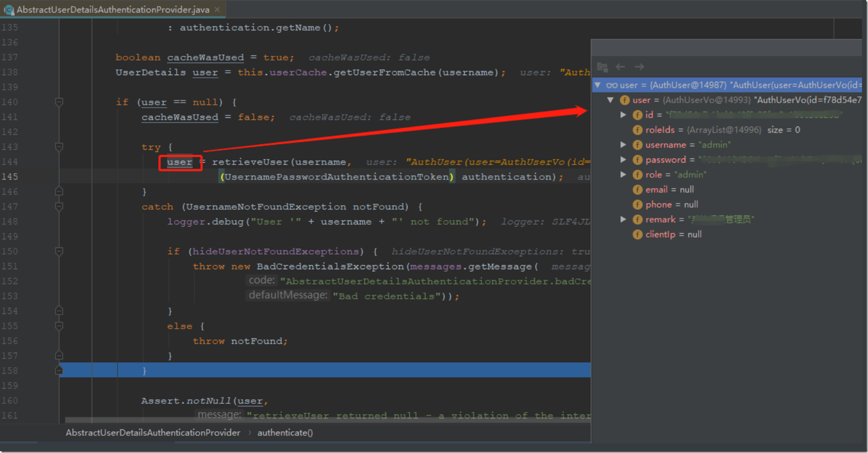The width and height of the screenshot is (868, 453).
Task: Select the roleIds = ArrayList@14996 row
Action: [x=727, y=130]
